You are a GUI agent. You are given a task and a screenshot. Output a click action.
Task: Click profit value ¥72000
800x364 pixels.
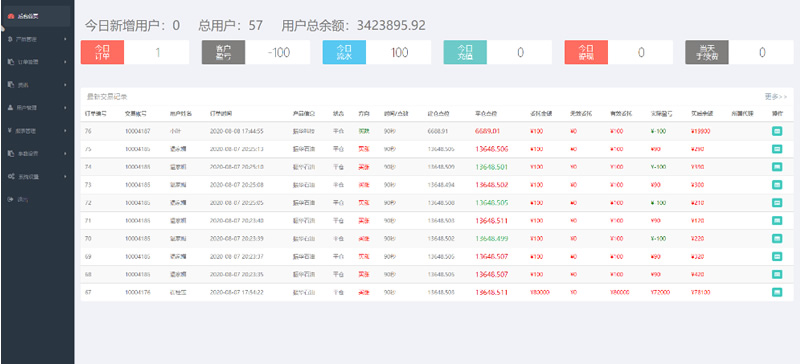tap(660, 293)
